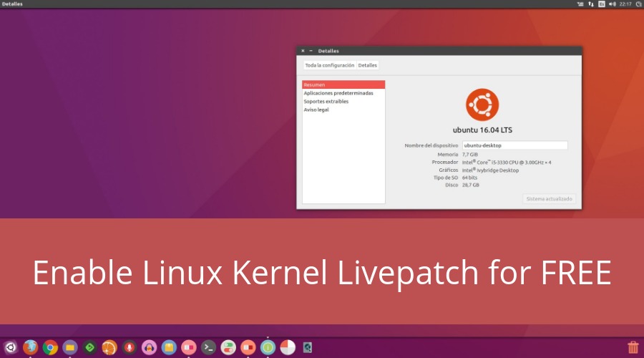Open Firefox from the dock
Image resolution: width=644 pixels, height=358 pixels.
point(30,347)
